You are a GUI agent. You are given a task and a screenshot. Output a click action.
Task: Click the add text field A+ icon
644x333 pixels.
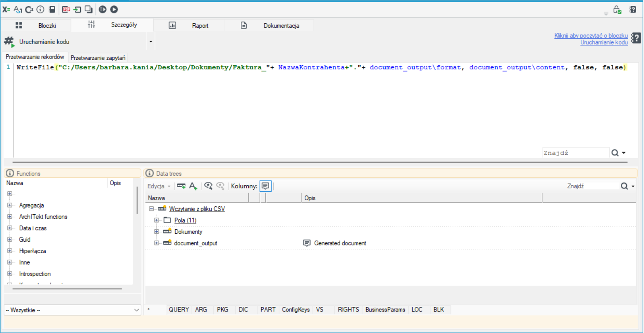coord(193,186)
